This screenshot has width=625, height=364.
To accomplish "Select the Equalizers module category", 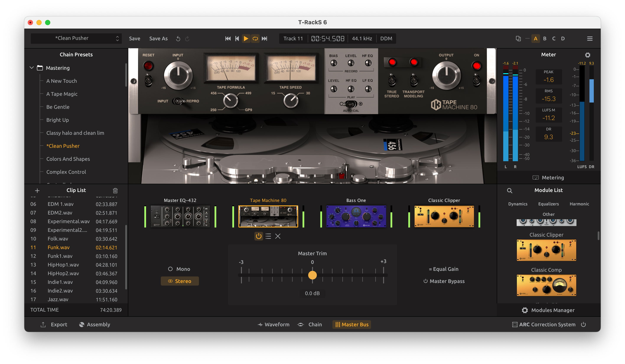I will pos(548,204).
